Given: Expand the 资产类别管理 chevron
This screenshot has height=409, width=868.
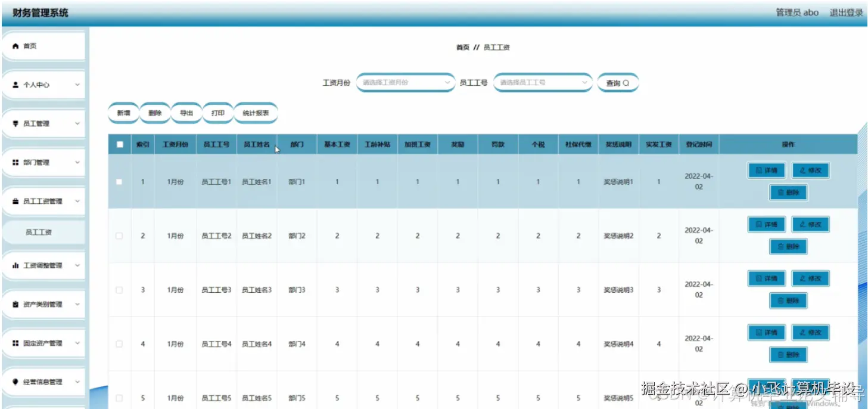Looking at the screenshot, I should pos(77,304).
